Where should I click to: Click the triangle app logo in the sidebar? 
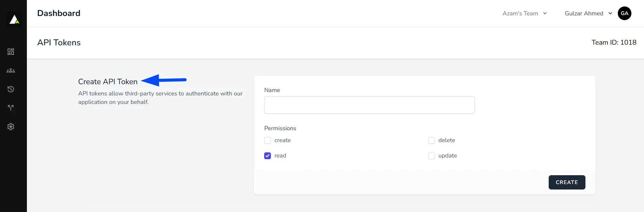[x=14, y=19]
